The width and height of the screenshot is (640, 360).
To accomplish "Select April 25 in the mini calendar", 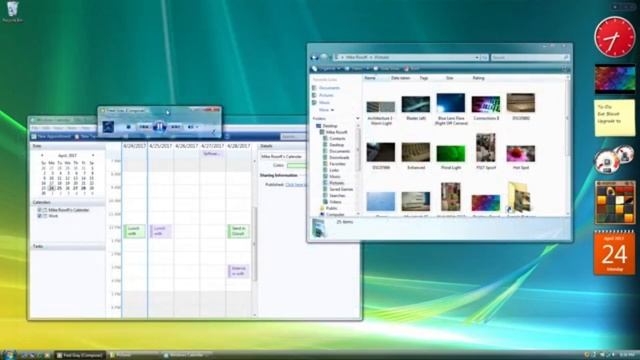I will pyautogui.click(x=60, y=188).
